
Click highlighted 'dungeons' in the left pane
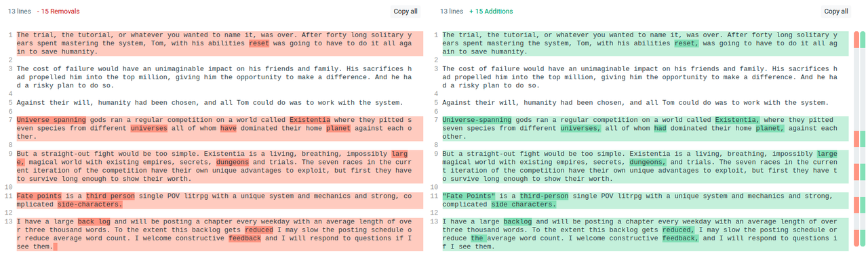[233, 163]
